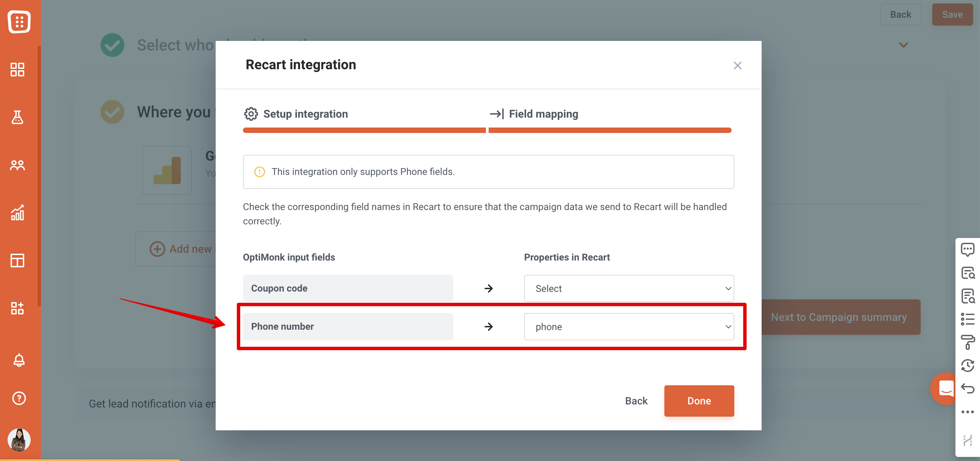Click the Coupon code input field label
This screenshot has height=461, width=980.
(348, 288)
